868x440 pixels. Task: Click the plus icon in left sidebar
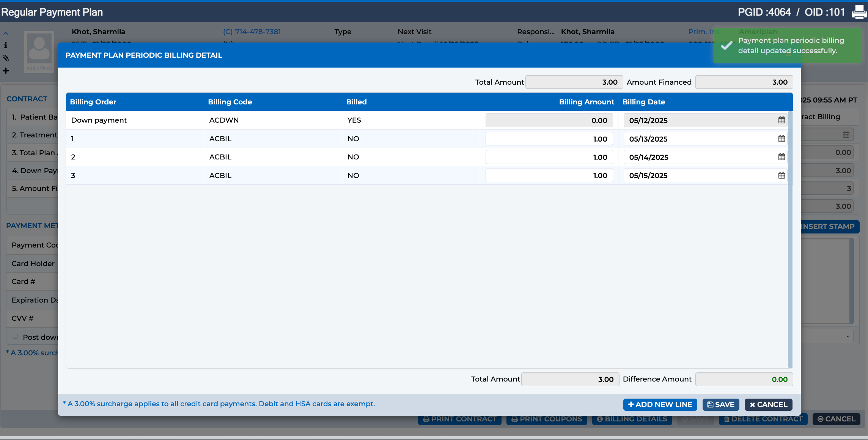click(x=6, y=71)
